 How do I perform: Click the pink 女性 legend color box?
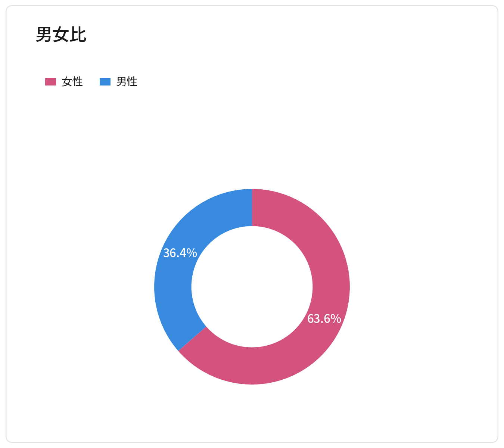tap(50, 82)
